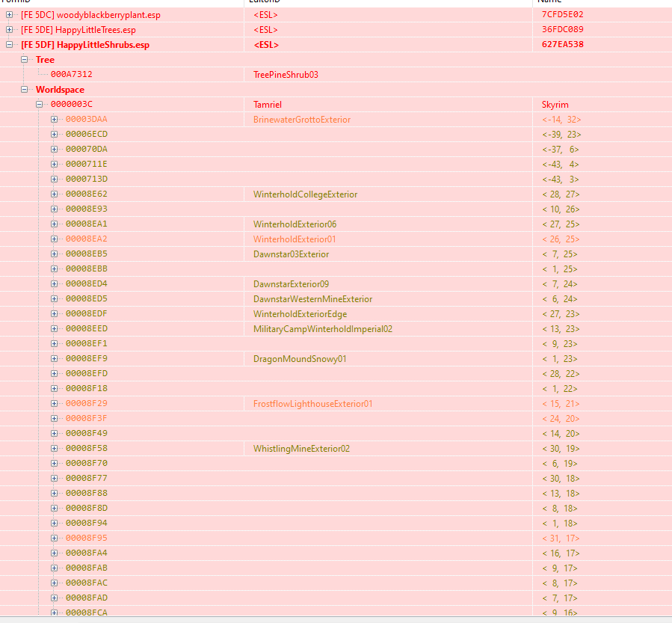Image resolution: width=672 pixels, height=623 pixels.
Task: Select the Tree group label
Action: [45, 60]
